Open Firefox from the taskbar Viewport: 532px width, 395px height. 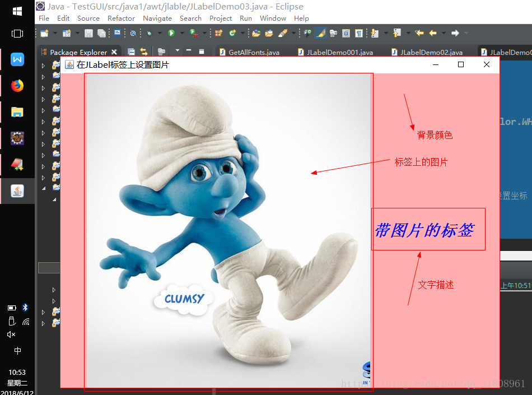[x=17, y=86]
